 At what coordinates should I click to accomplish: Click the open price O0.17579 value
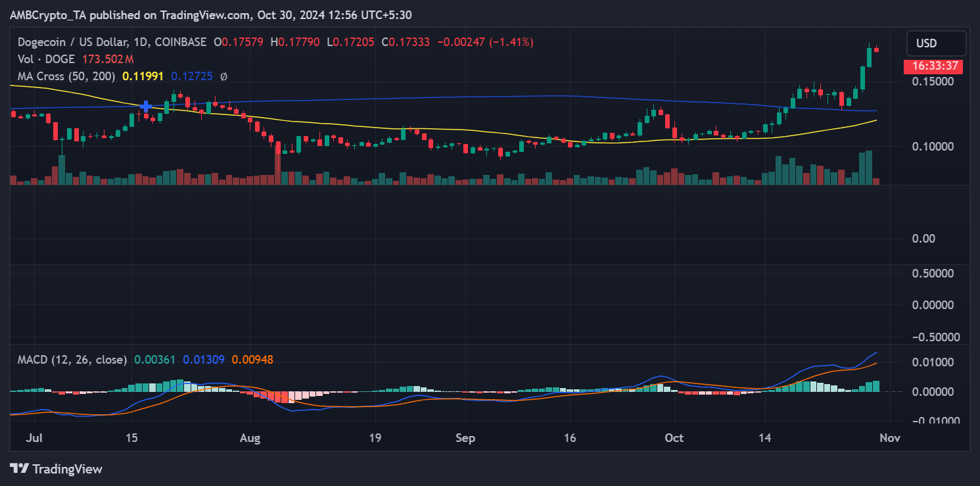pyautogui.click(x=239, y=42)
